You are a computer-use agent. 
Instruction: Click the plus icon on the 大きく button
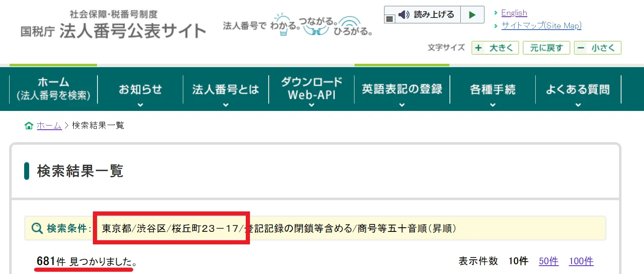(x=479, y=48)
